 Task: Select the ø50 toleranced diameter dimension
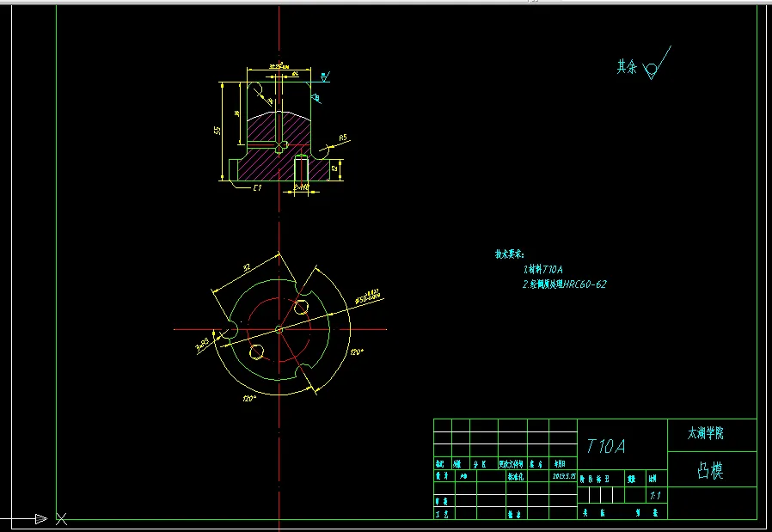pyautogui.click(x=367, y=297)
